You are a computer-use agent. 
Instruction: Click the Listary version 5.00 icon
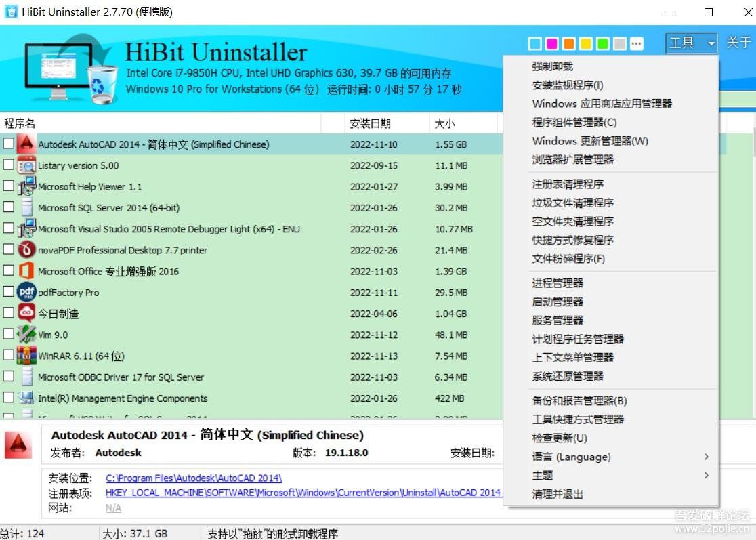[26, 165]
